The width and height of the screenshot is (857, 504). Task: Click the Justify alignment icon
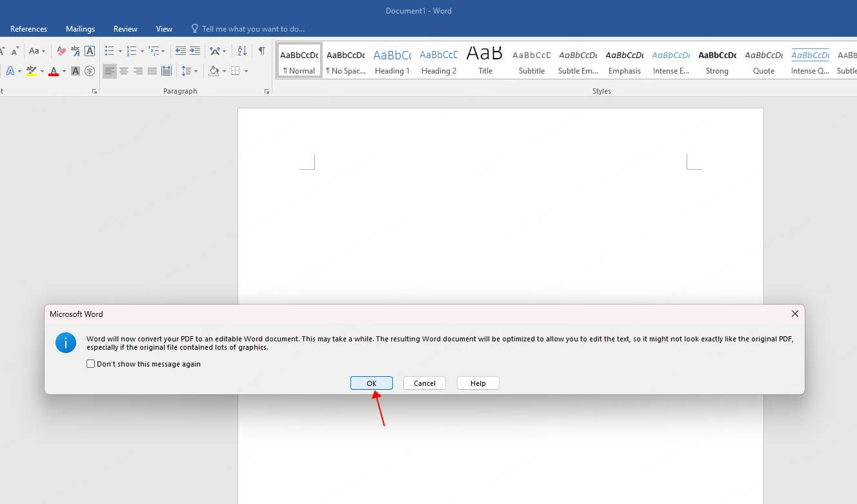(152, 71)
